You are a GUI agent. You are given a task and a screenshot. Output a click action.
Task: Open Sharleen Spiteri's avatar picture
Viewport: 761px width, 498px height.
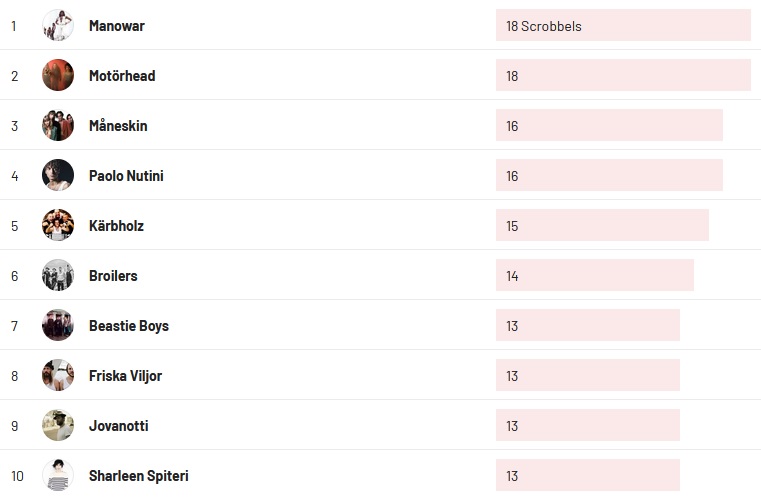click(58, 475)
